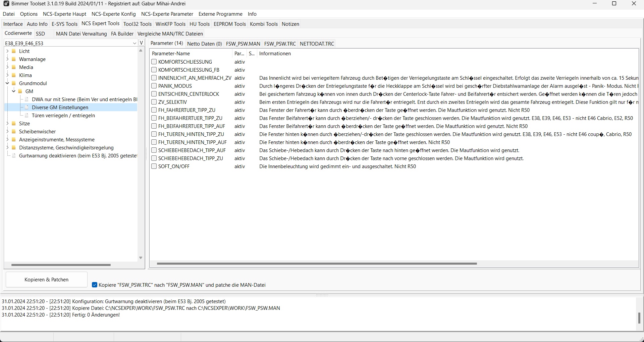
Task: Enable the ZV_SELEKTIV checkbox
Action: [154, 102]
